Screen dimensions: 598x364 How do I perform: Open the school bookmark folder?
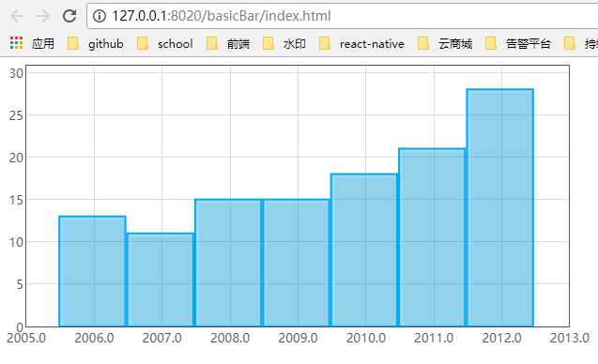[x=165, y=44]
